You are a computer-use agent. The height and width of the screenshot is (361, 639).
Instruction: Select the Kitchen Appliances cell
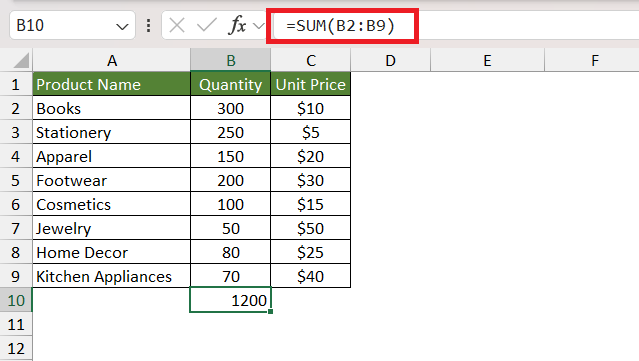(112, 277)
